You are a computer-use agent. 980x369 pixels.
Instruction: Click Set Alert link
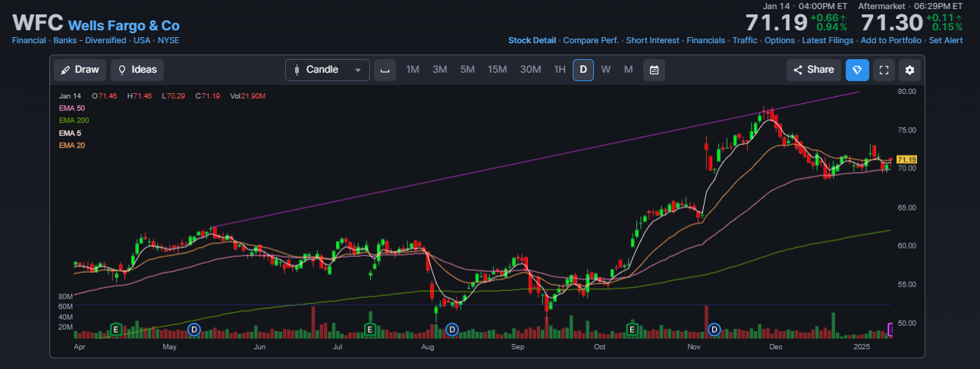pyautogui.click(x=946, y=40)
